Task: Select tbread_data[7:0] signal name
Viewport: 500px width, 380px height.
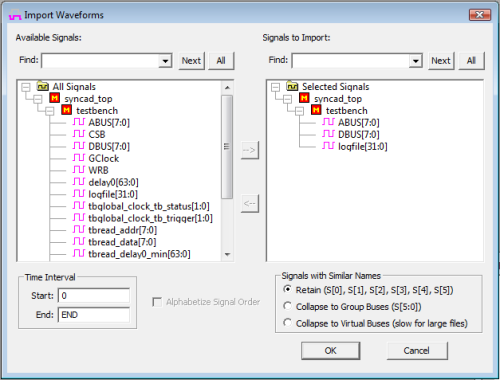Action: tap(122, 242)
